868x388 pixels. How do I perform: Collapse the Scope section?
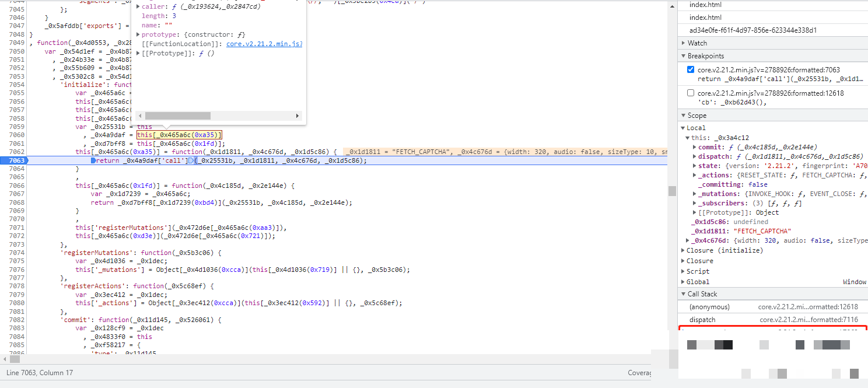pyautogui.click(x=684, y=116)
